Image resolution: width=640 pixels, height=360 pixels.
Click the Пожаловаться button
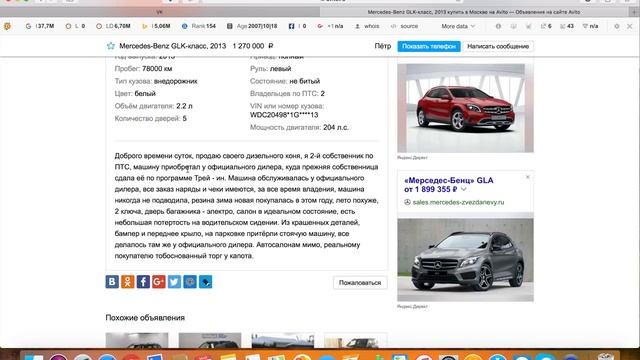point(360,282)
